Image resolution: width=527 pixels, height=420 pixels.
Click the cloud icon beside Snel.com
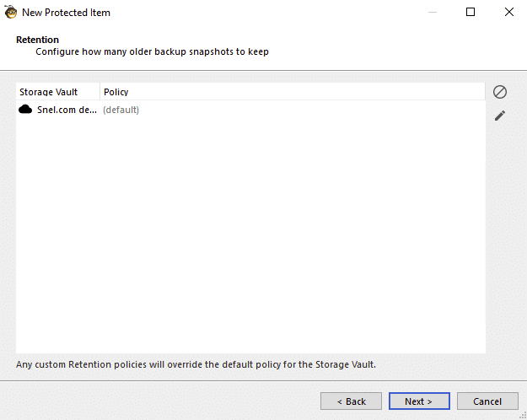pyautogui.click(x=25, y=110)
